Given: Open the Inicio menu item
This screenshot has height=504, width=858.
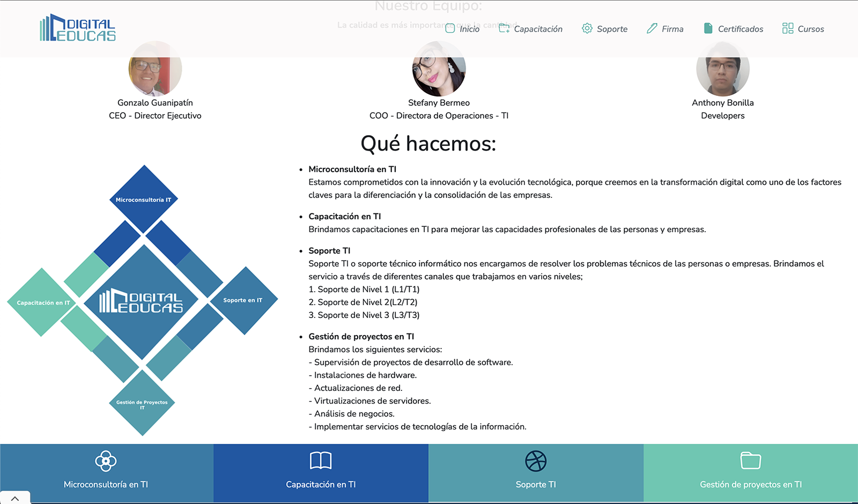Looking at the screenshot, I should (x=469, y=29).
